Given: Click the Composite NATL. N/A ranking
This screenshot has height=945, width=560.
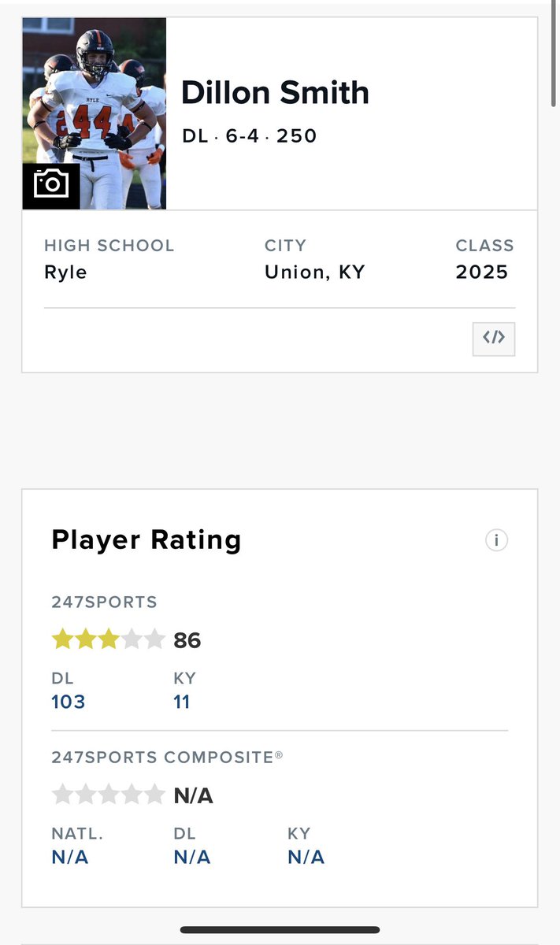Looking at the screenshot, I should tap(70, 857).
